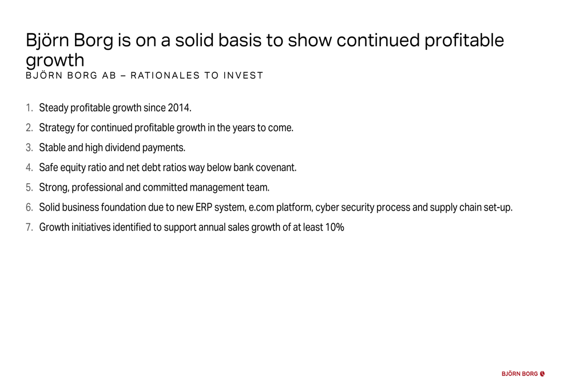Select the 'Safe equity ratio' bullet text
Screen dimensions: 572x392
168,168
